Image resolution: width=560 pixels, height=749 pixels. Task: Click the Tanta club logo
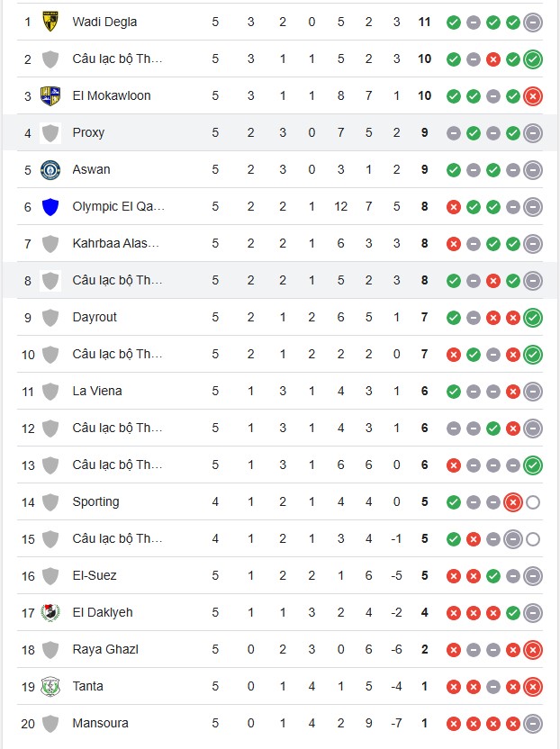(x=50, y=686)
